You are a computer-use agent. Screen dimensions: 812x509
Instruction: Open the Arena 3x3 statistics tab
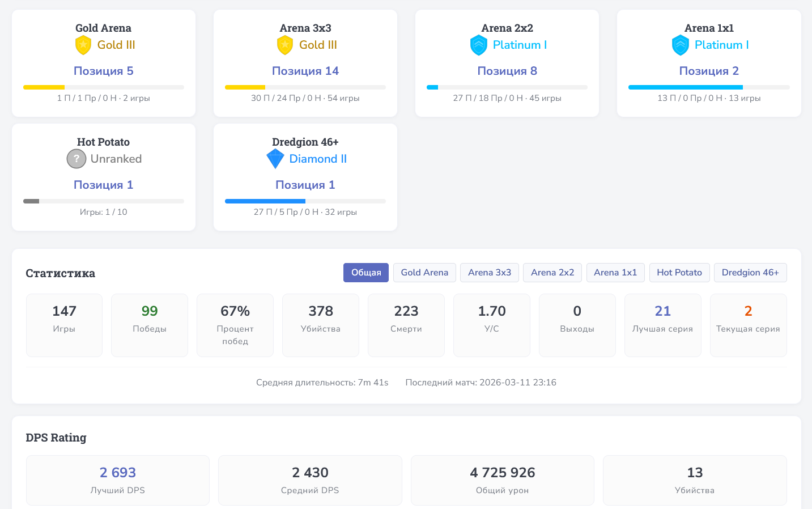(x=490, y=273)
